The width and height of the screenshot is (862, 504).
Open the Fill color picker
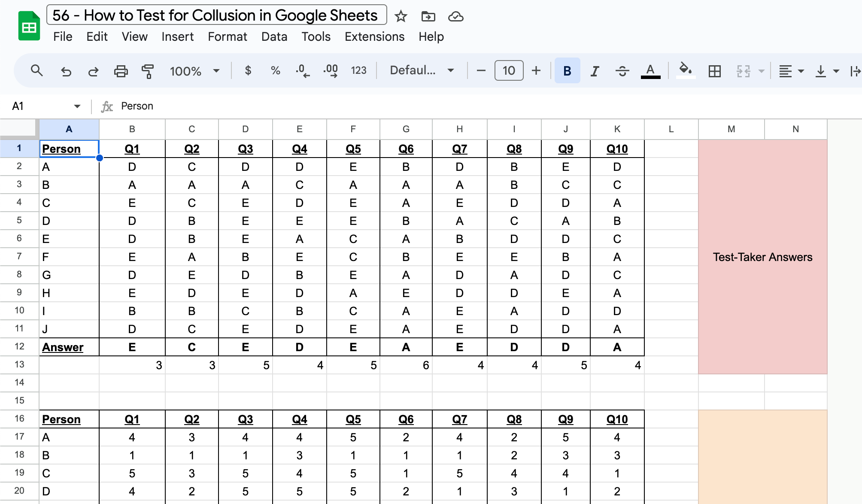click(x=686, y=70)
